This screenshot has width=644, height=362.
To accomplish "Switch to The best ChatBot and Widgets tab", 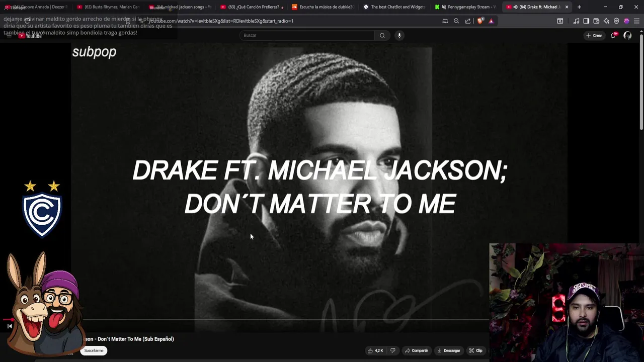I will click(395, 7).
